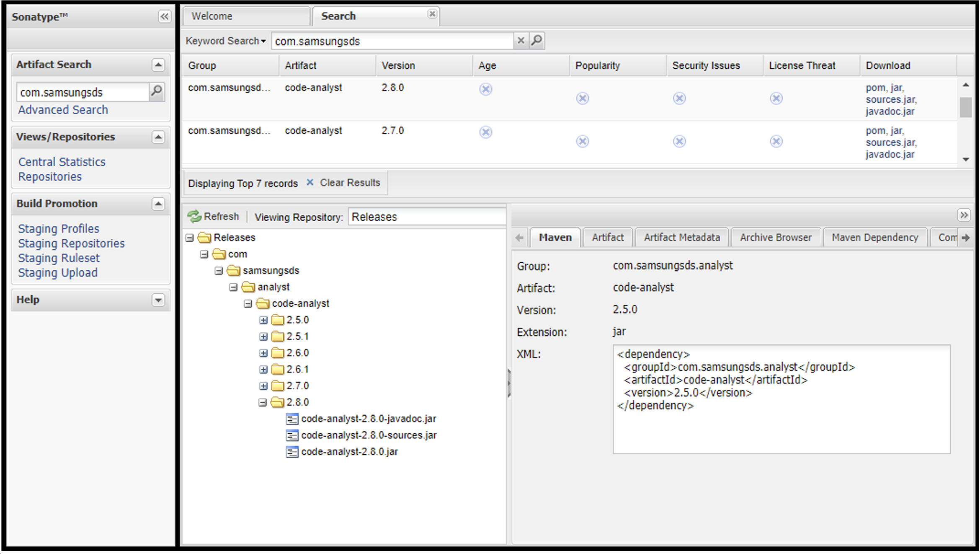The image size is (980, 554).
Task: Switch to the Artifact Metadata tab
Action: [681, 238]
